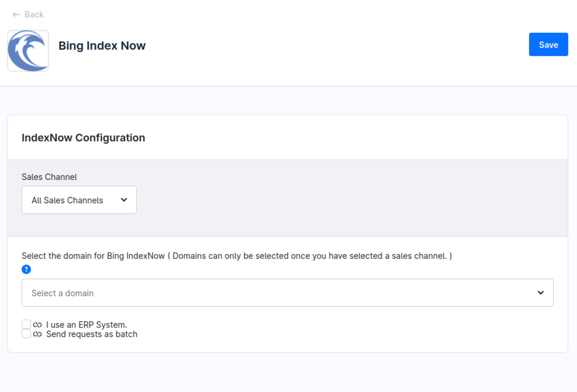Image resolution: width=577 pixels, height=392 pixels.
Task: Expand the domain dropdown chevron arrow
Action: coord(540,293)
